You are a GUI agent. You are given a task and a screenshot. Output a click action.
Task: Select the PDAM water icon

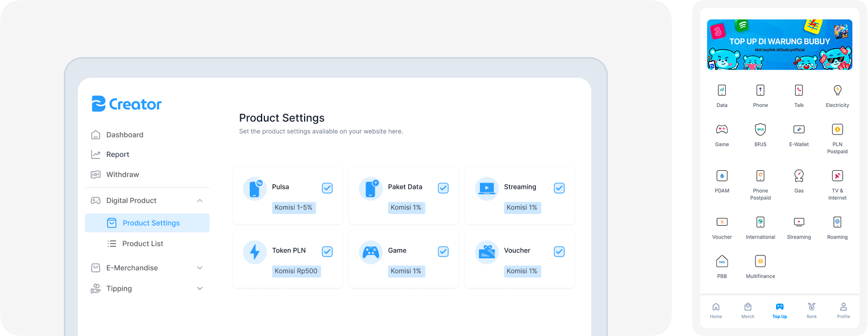pyautogui.click(x=722, y=176)
